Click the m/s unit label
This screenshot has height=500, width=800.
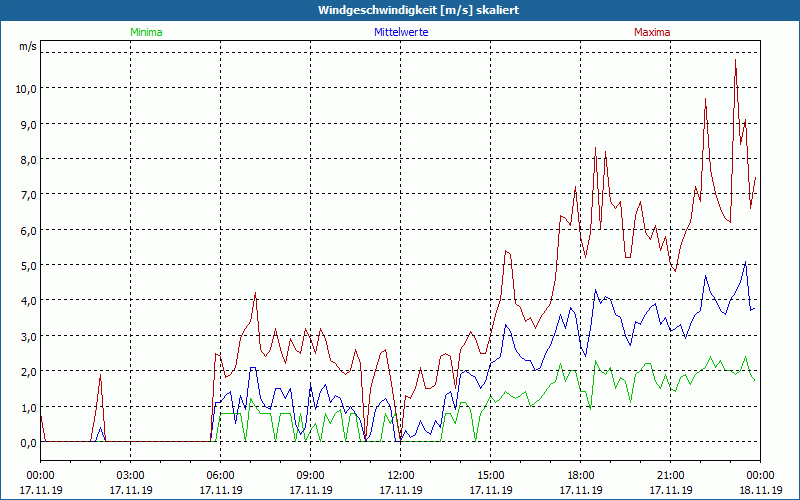point(28,46)
